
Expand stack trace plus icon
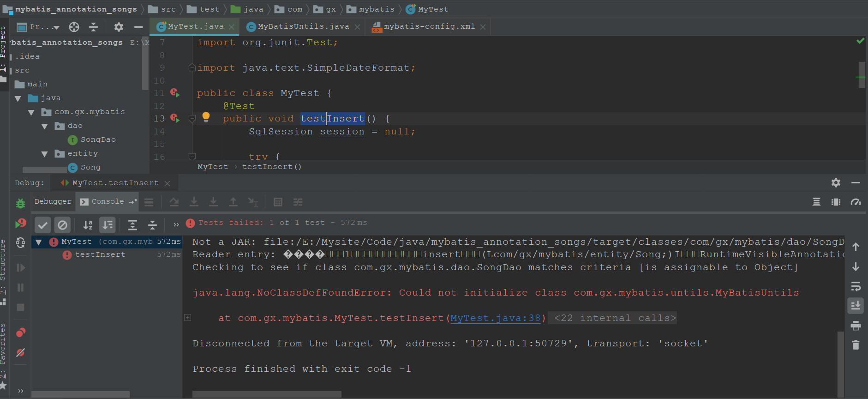(187, 317)
